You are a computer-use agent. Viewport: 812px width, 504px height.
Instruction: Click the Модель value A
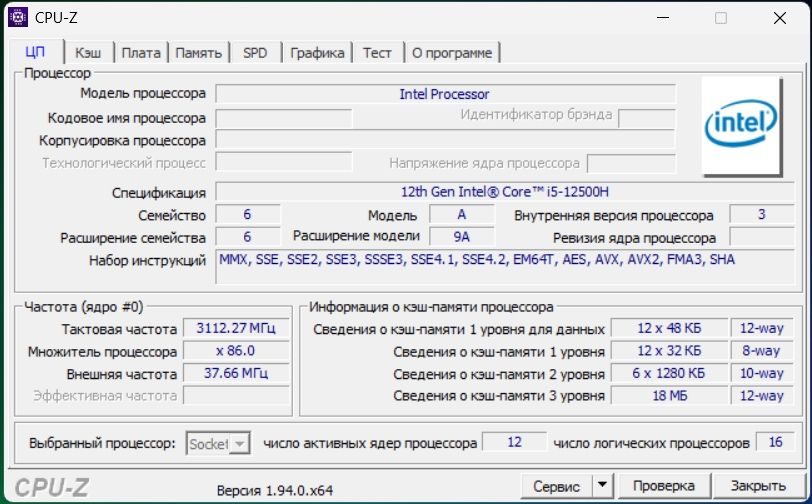(x=461, y=214)
